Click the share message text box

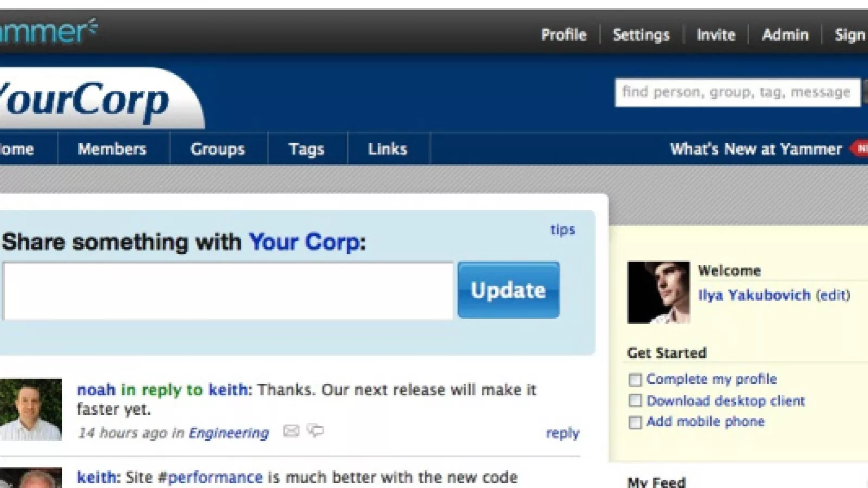click(228, 291)
